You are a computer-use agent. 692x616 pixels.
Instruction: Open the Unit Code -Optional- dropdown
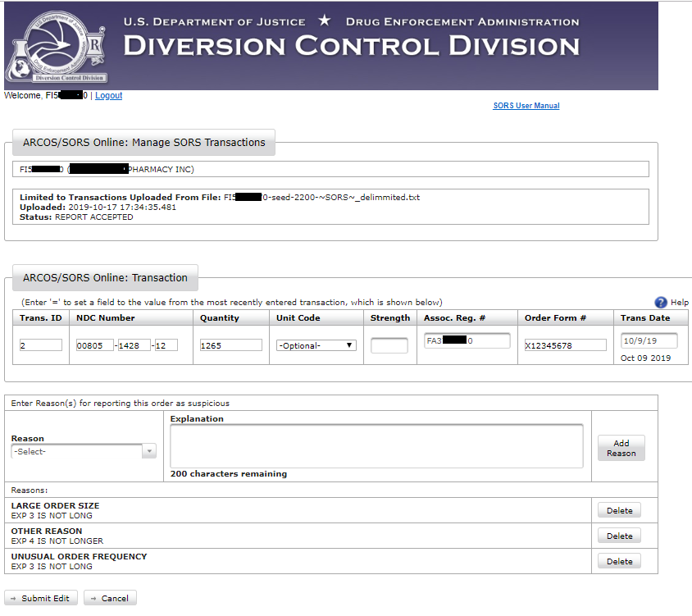point(316,345)
